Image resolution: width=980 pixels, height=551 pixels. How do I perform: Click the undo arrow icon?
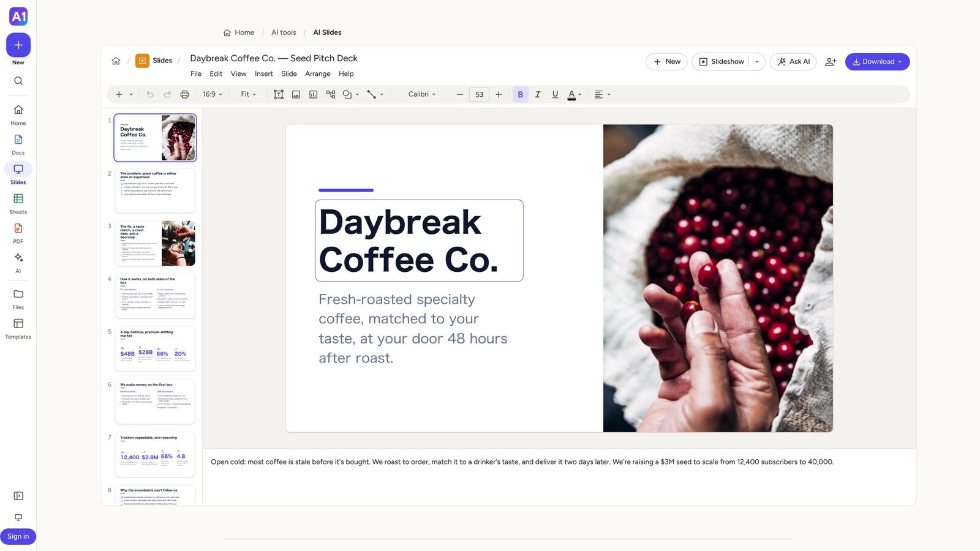click(x=150, y=94)
